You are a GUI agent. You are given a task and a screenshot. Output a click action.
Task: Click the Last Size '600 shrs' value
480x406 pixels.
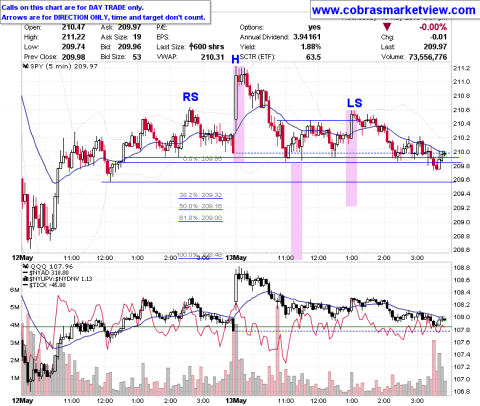point(209,47)
